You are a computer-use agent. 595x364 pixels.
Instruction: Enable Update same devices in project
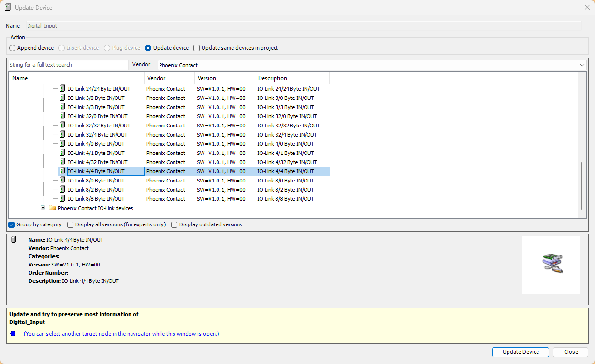[x=197, y=48]
